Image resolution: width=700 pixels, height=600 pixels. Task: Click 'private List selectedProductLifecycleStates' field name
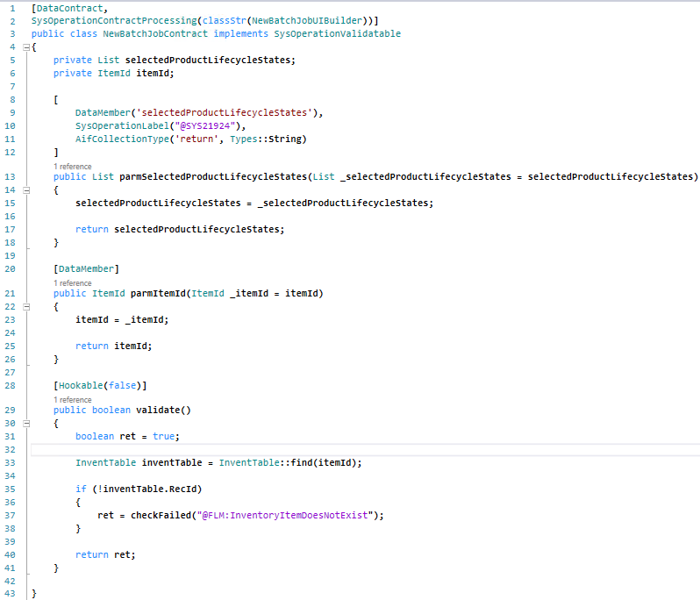pos(208,60)
